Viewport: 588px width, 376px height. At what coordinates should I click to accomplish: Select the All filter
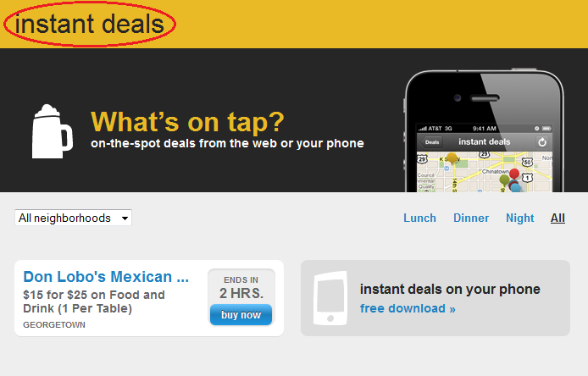(x=557, y=218)
